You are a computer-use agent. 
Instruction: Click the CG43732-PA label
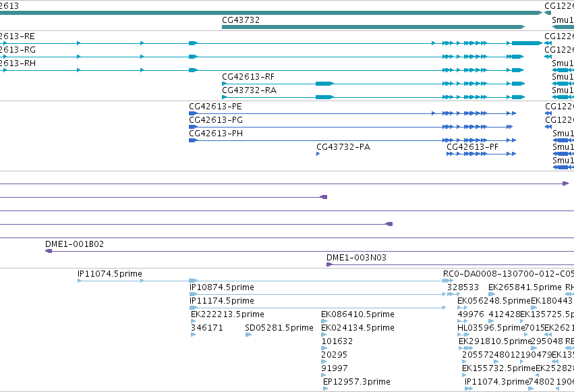343,147
